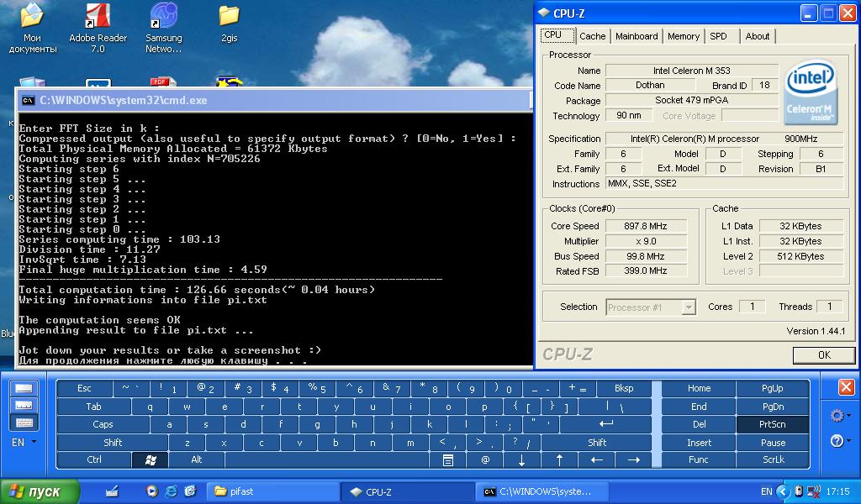Launch Windows Media Player from quick launch
This screenshot has height=504, width=861.
152,491
